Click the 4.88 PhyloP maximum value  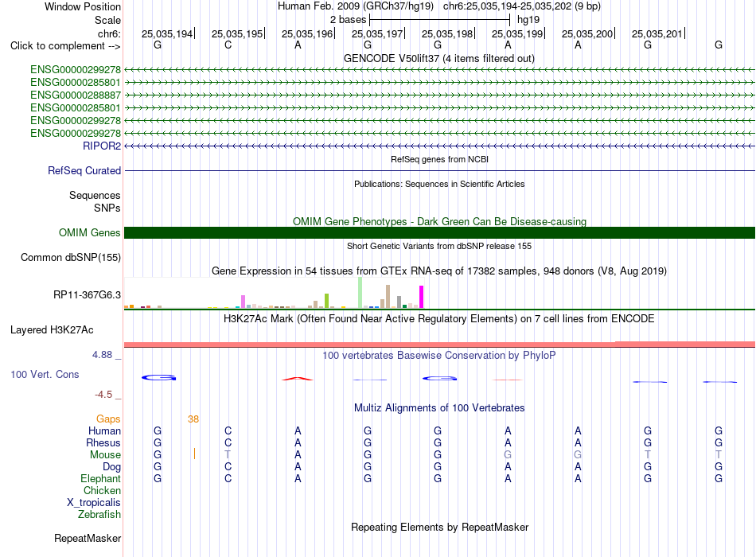102,355
